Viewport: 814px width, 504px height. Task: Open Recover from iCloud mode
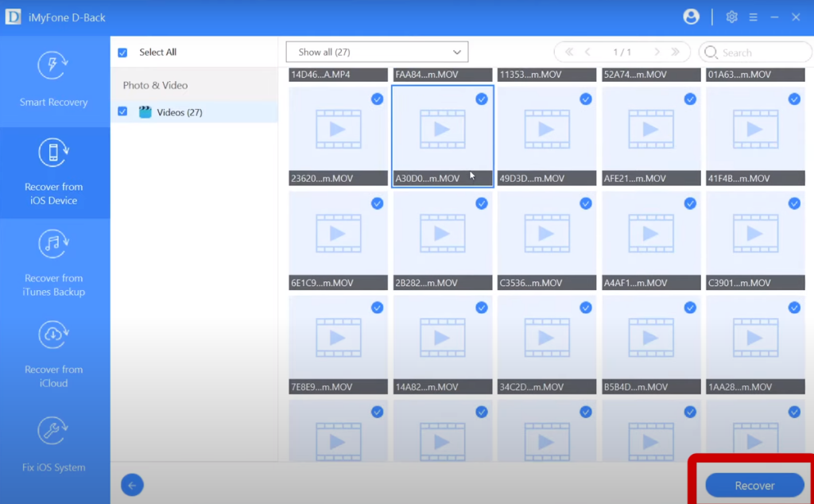click(53, 353)
